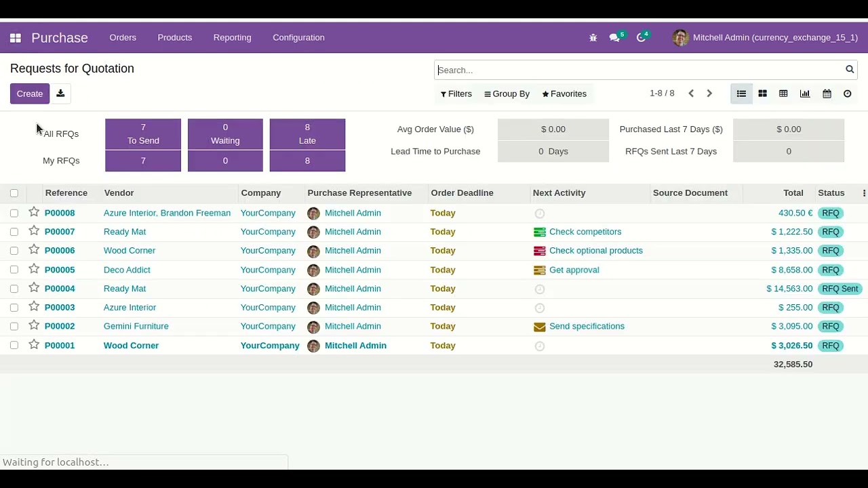
Task: Open the Reporting menu
Action: tap(232, 38)
